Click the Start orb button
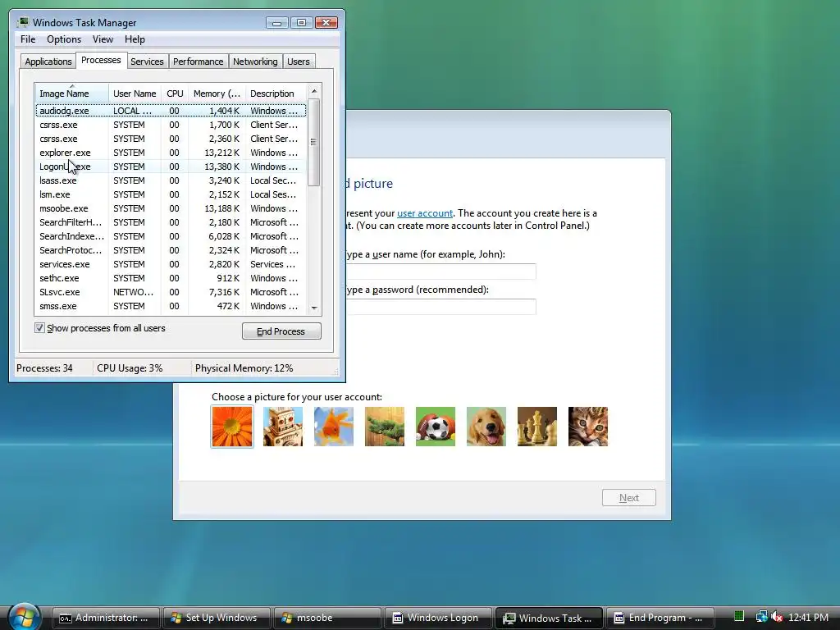This screenshot has width=840, height=630. pos(24,616)
